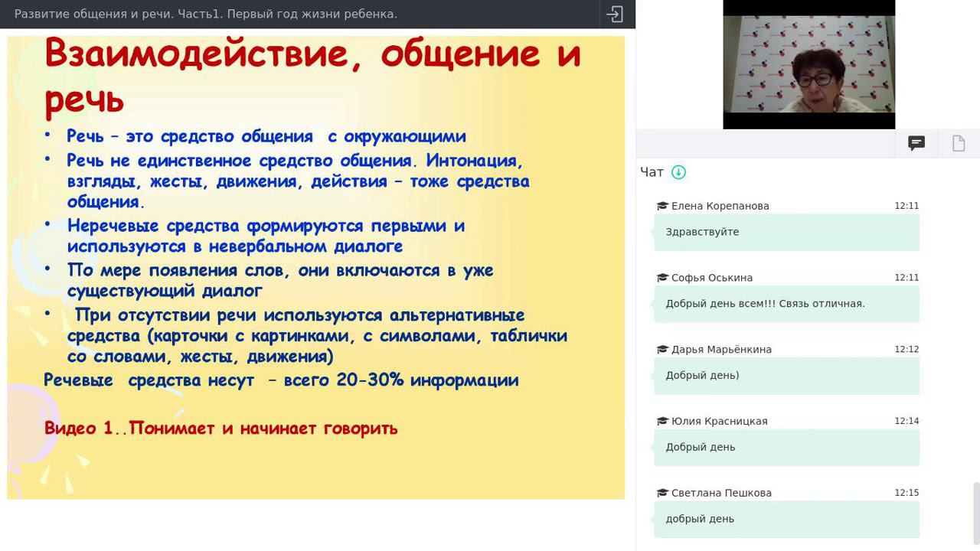Click the graduation cap icon beside Юлия Красницкая
This screenshot has width=980, height=551.
(662, 422)
